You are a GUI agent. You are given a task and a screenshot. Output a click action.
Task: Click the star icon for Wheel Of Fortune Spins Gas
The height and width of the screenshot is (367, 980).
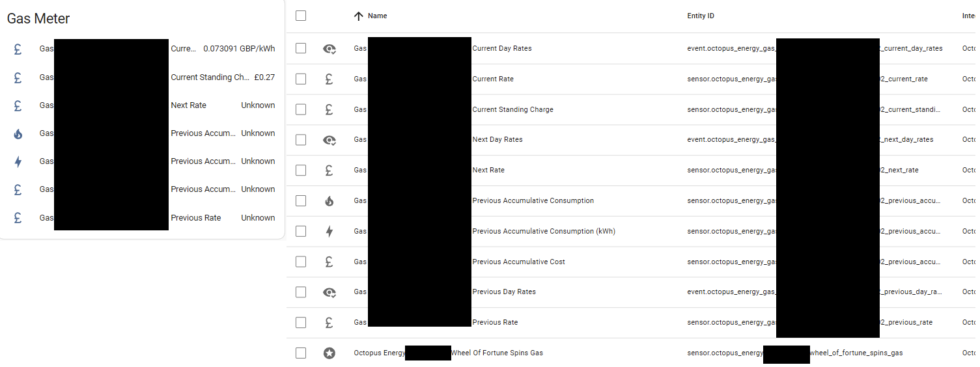tap(329, 353)
